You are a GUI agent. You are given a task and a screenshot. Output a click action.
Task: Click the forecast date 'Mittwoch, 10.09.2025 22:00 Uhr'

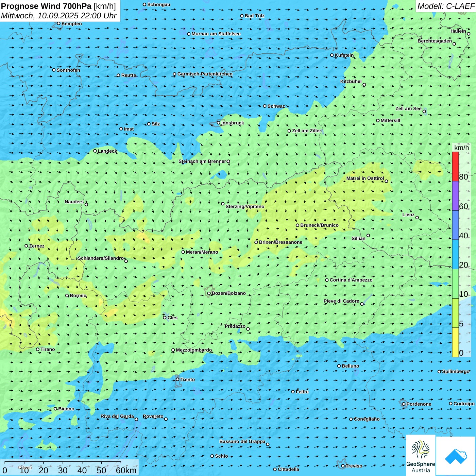58,16
